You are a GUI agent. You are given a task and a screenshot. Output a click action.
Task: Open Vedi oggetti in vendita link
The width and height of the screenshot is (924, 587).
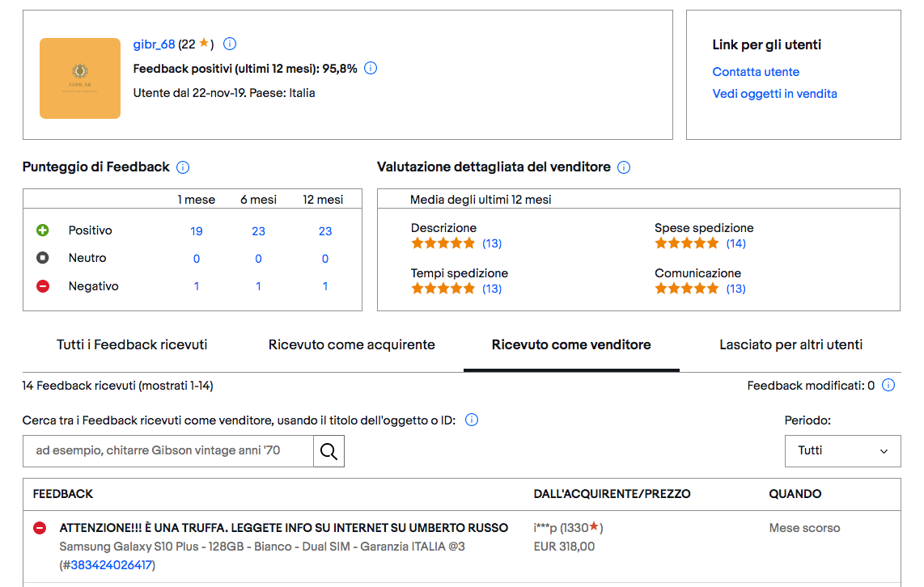(774, 94)
